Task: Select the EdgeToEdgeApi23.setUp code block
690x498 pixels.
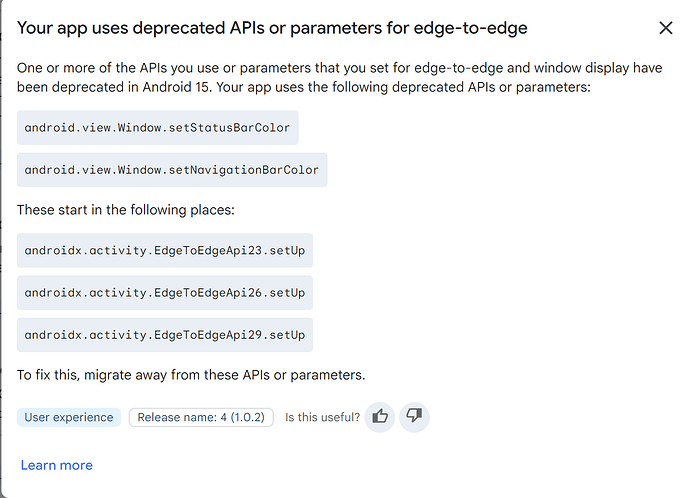Action: click(165, 250)
